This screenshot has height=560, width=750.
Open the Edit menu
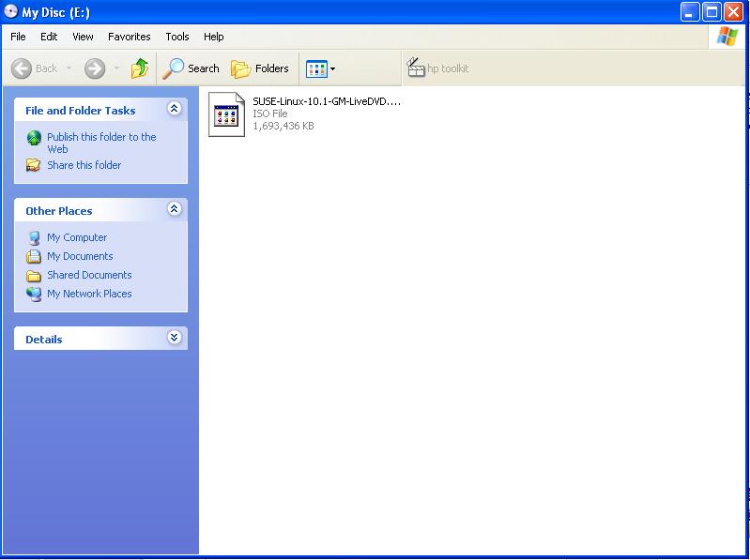(x=49, y=37)
